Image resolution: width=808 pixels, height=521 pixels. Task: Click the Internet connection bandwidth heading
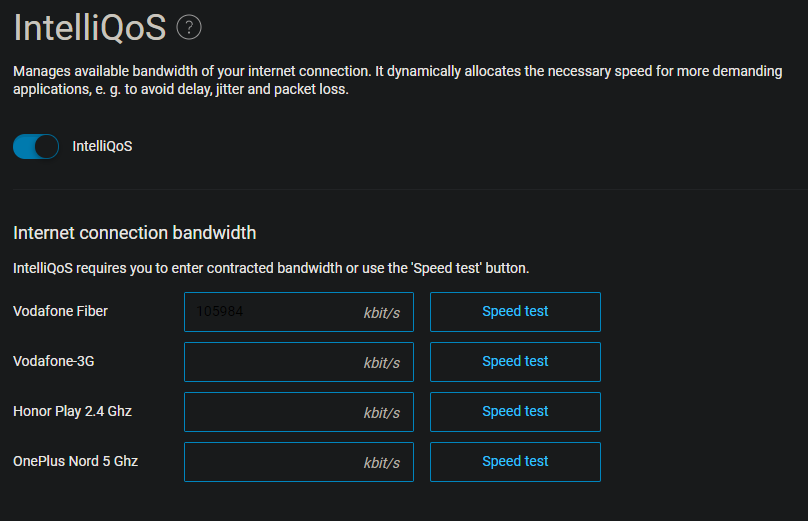pos(134,233)
